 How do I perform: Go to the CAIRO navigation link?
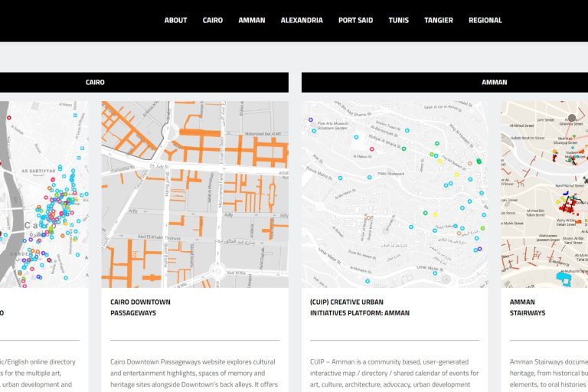click(213, 21)
